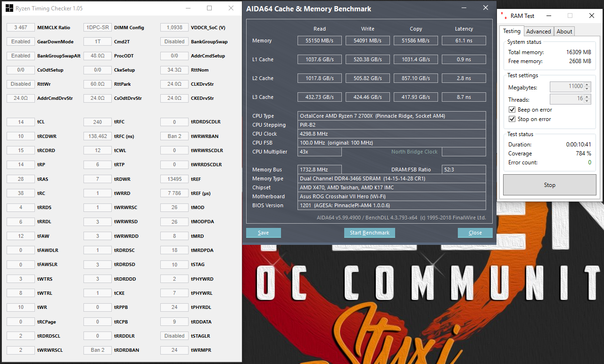
Task: Click the Start Benchmark button
Action: click(x=370, y=233)
